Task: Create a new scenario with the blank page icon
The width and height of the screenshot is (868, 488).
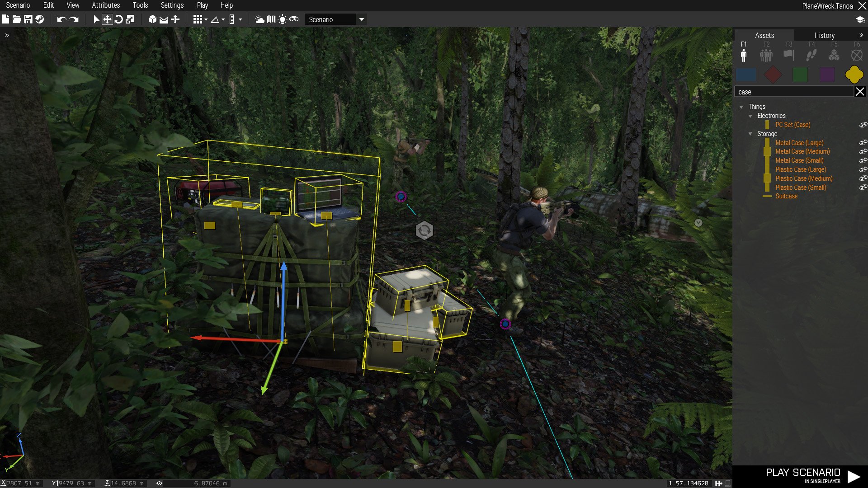Action: click(5, 19)
